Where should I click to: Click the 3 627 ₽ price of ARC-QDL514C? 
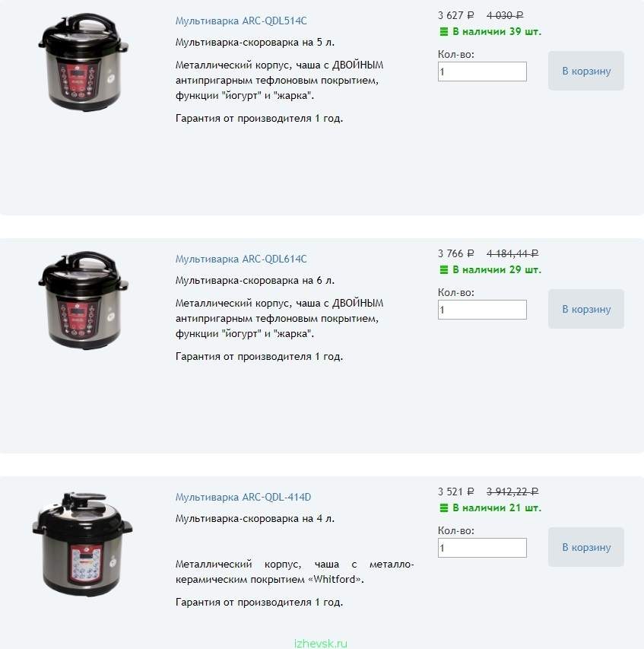(455, 15)
